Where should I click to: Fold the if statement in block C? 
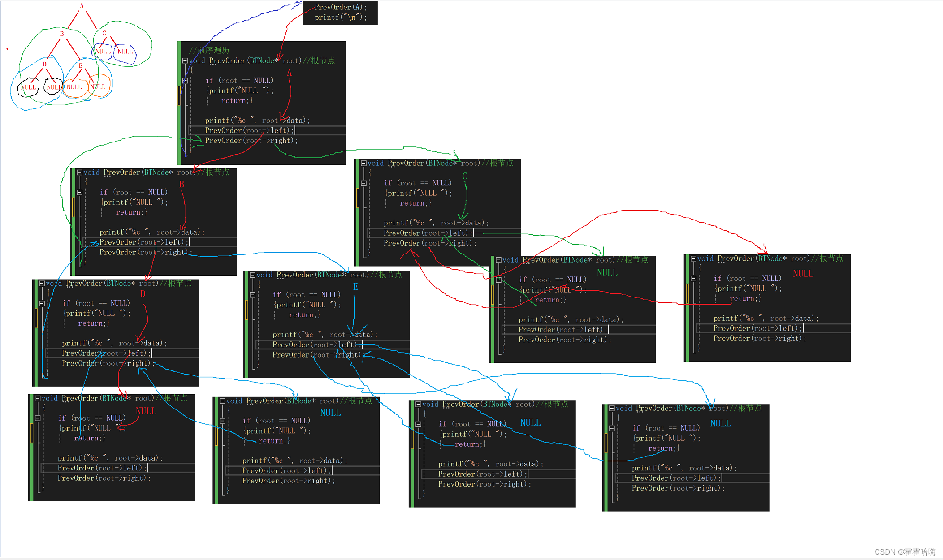[363, 183]
